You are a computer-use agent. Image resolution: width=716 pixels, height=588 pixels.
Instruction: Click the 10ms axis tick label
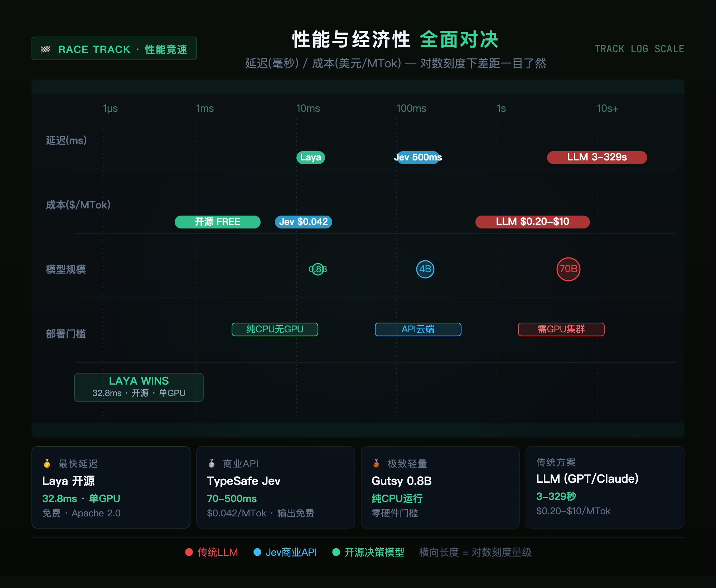pos(308,108)
